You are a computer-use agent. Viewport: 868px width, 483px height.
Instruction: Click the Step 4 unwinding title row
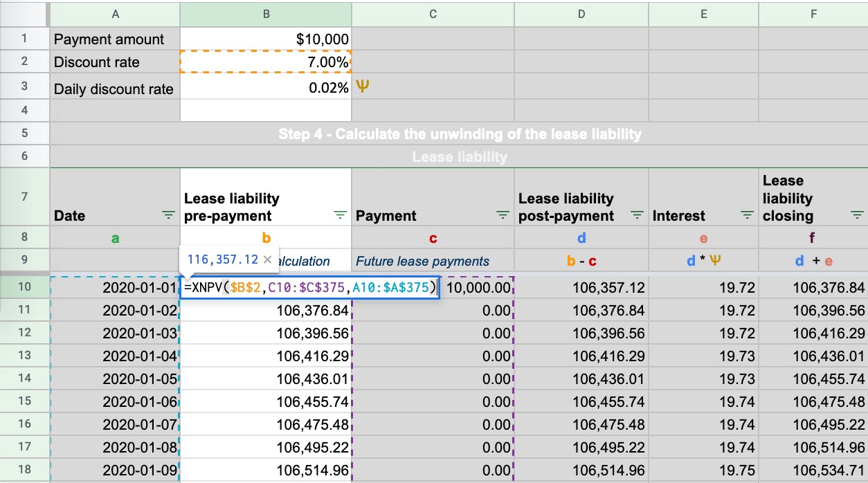(459, 134)
